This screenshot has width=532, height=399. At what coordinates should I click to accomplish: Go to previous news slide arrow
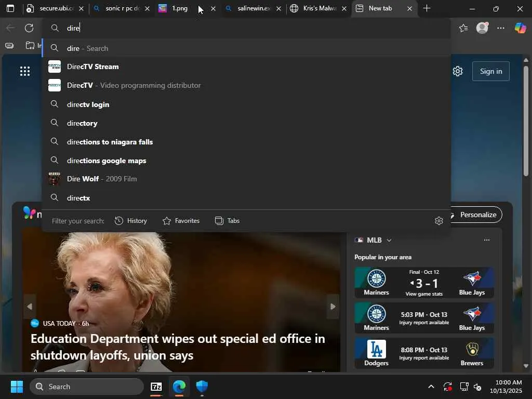pos(30,307)
